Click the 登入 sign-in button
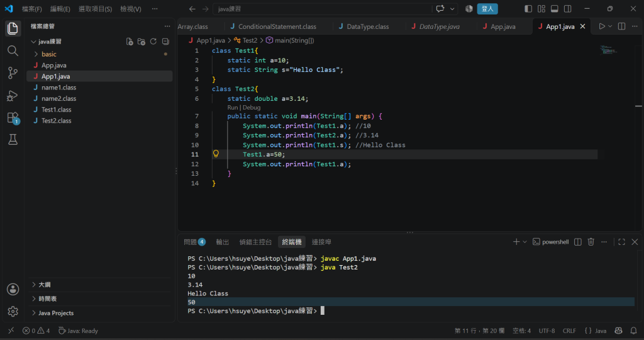 point(487,9)
